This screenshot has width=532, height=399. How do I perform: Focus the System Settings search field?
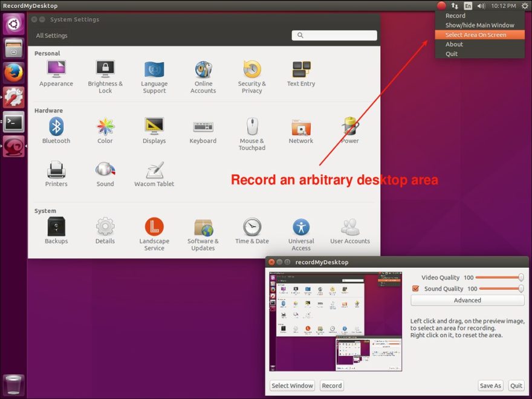point(334,35)
